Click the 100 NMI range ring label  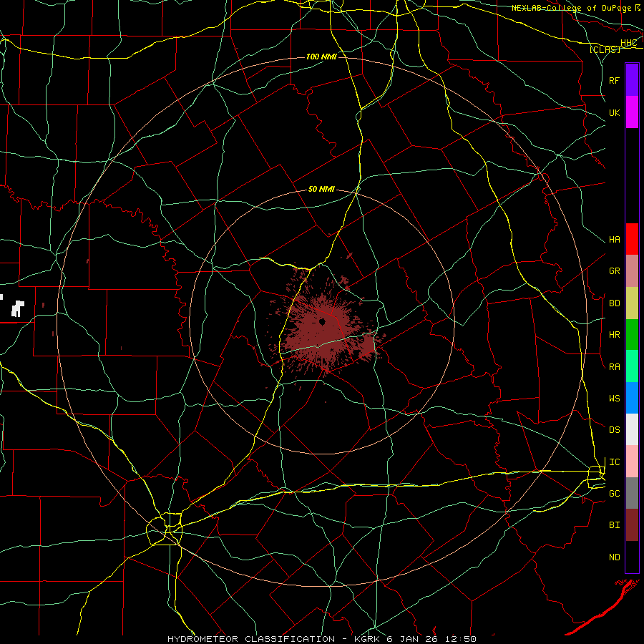coord(321,57)
